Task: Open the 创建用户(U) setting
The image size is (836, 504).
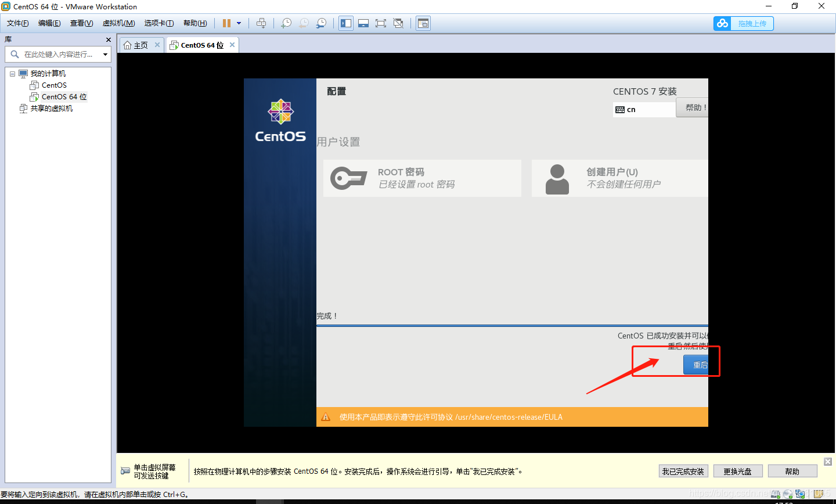Action: click(619, 178)
